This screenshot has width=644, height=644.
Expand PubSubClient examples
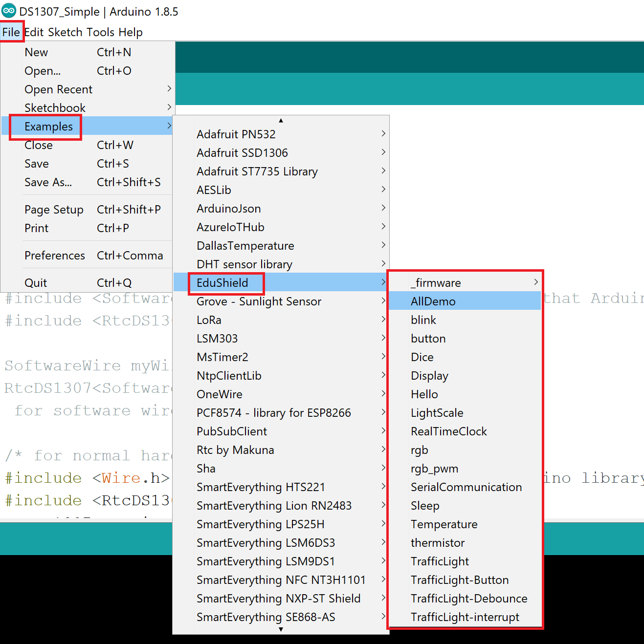[x=281, y=431]
